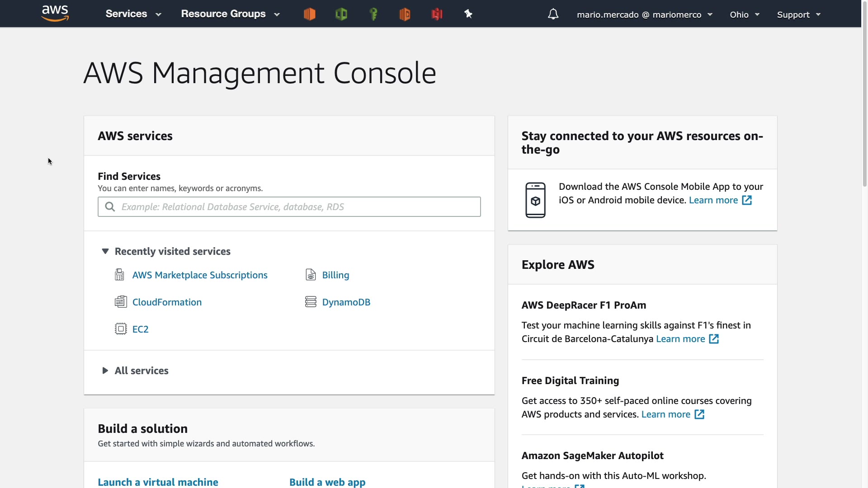
Task: Click the green key IAM shortcut icon
Action: pyautogui.click(x=373, y=14)
